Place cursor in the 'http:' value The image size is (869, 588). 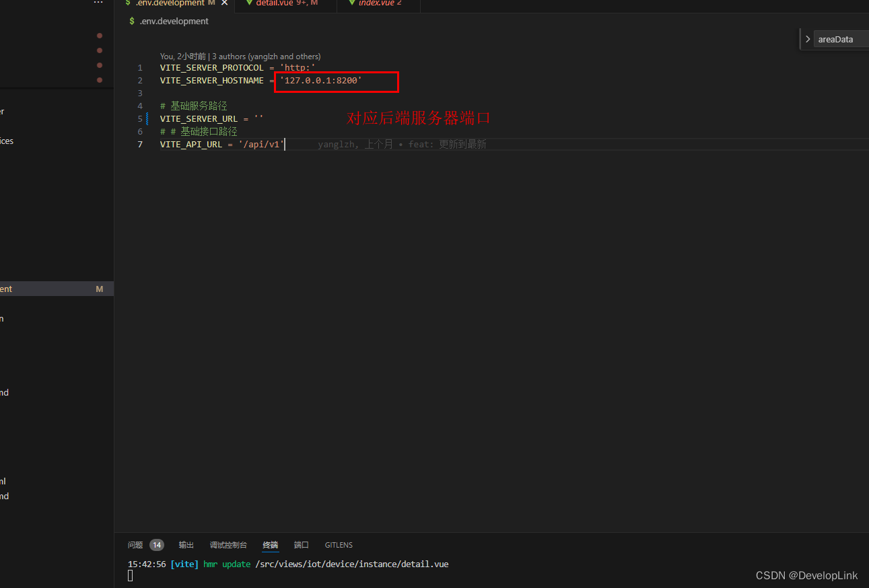coord(298,68)
